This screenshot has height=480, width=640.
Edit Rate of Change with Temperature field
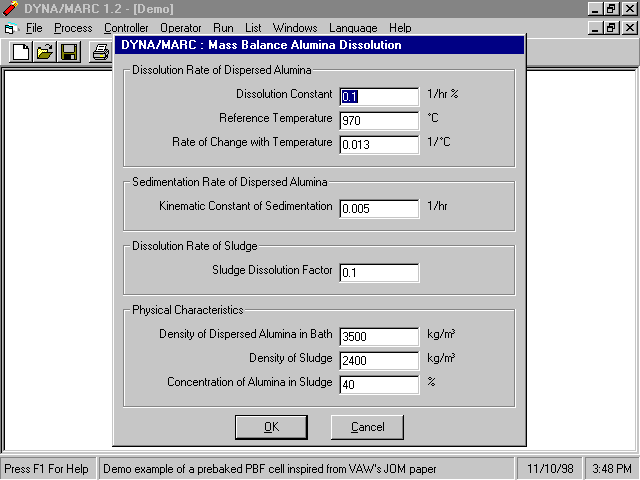tap(379, 144)
